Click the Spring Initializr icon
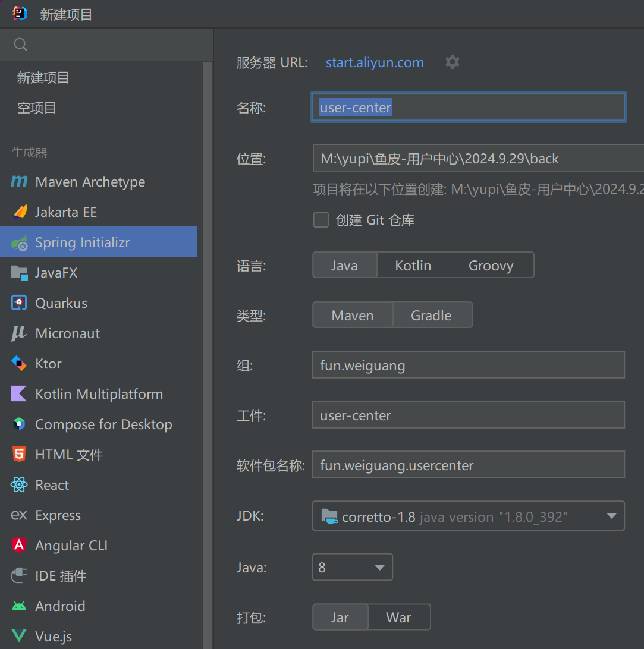The image size is (644, 649). coord(20,242)
